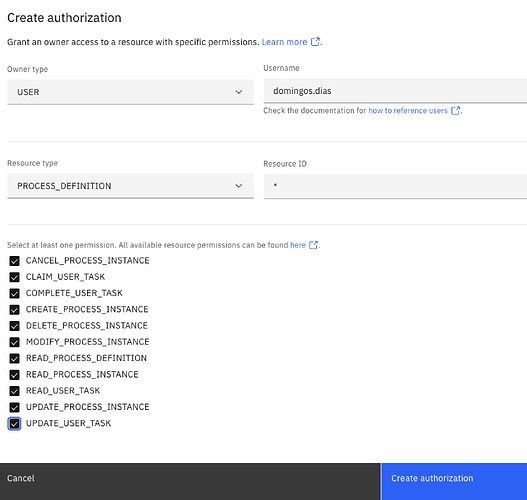
Task: Click the Owner type dropdown chevron
Action: (x=239, y=92)
